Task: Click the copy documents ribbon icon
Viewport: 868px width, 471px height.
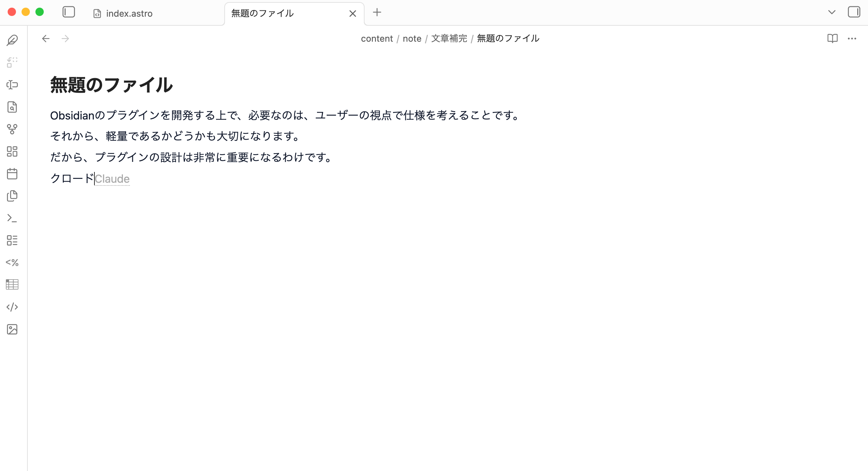Action: pyautogui.click(x=12, y=196)
